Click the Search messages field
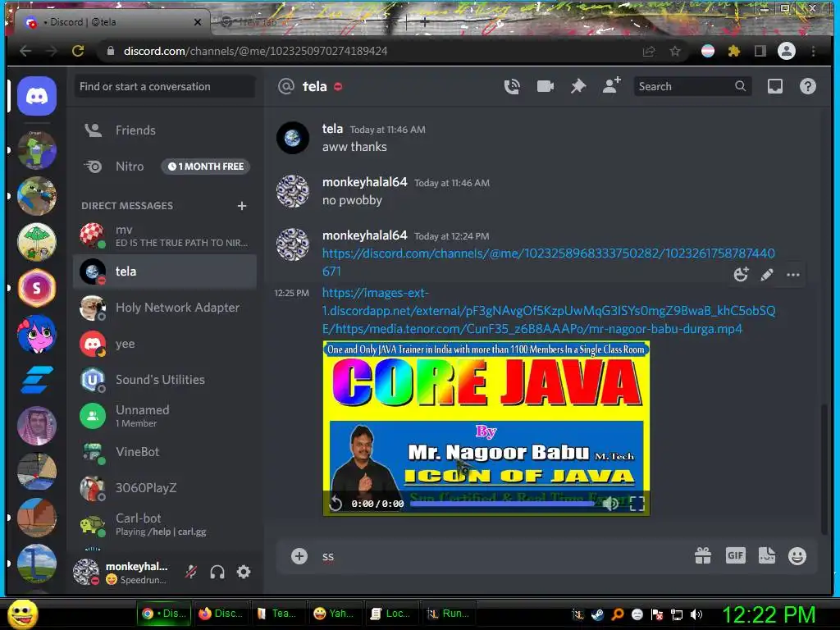Viewport: 840px width, 630px height. [x=692, y=86]
